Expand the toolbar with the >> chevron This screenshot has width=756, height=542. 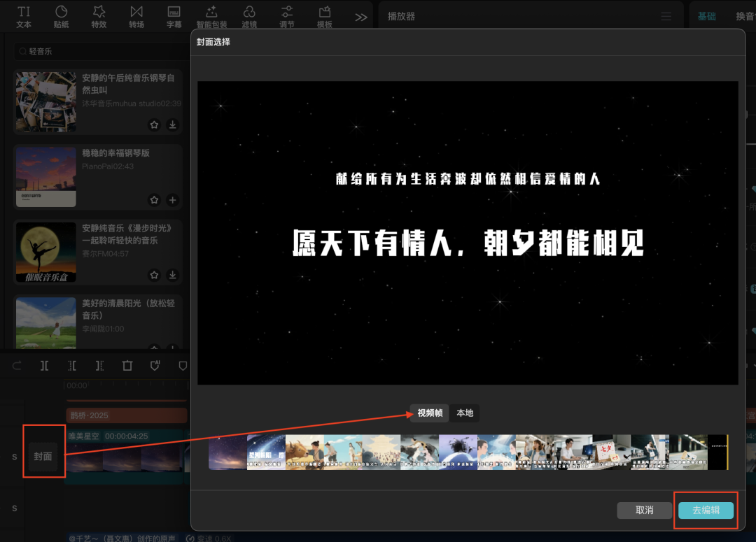point(360,15)
